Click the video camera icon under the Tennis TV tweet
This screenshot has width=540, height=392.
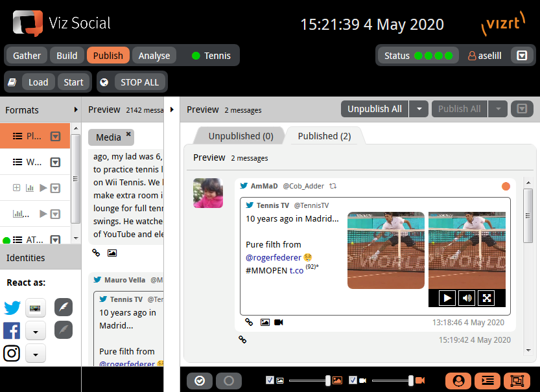pos(279,322)
